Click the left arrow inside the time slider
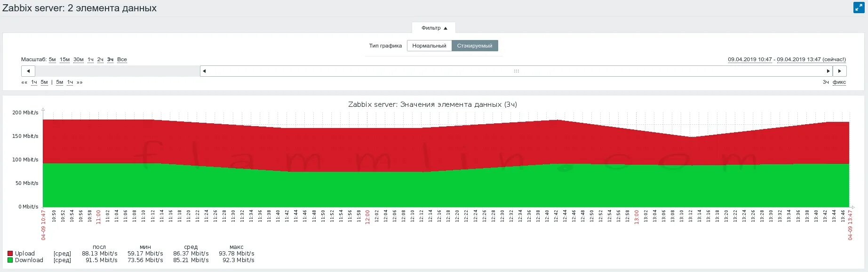The image size is (868, 272). [x=204, y=71]
